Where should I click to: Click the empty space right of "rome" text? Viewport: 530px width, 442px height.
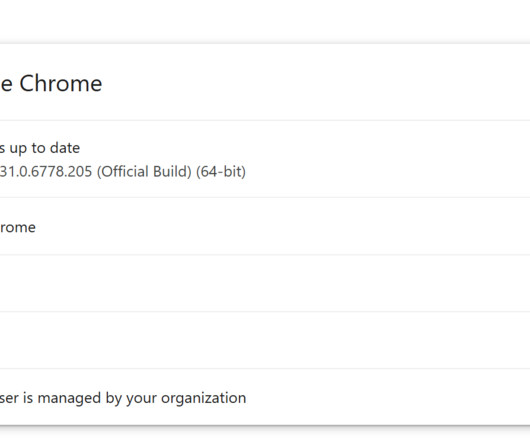(x=283, y=226)
